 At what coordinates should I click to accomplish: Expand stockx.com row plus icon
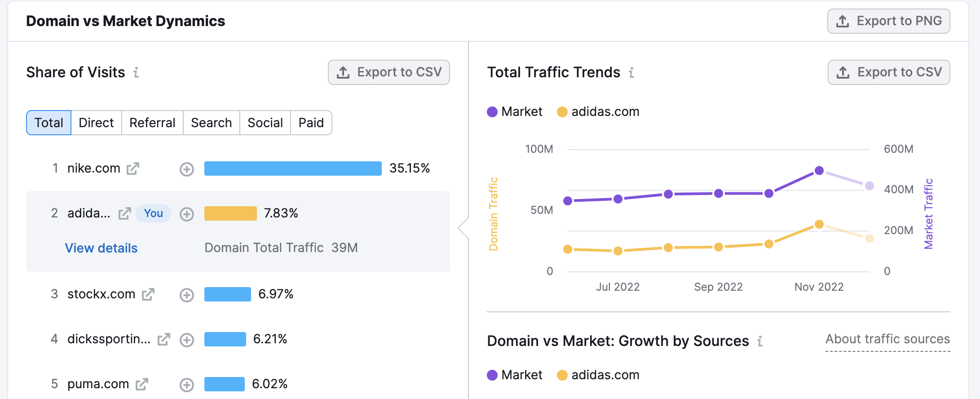point(187,295)
